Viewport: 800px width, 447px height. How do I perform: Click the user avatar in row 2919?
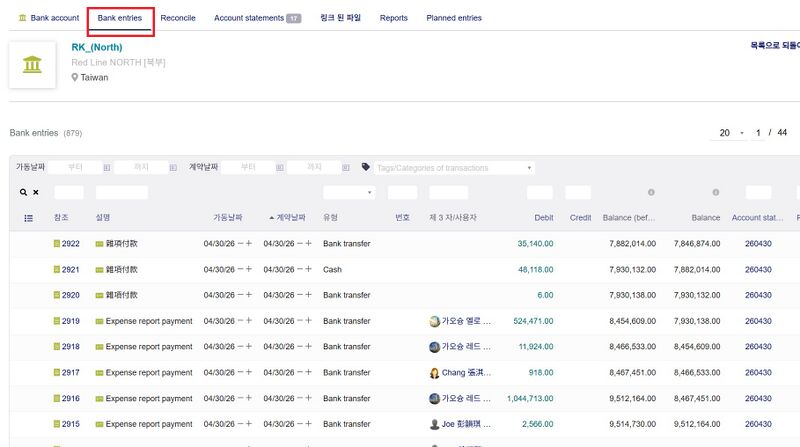tap(434, 321)
